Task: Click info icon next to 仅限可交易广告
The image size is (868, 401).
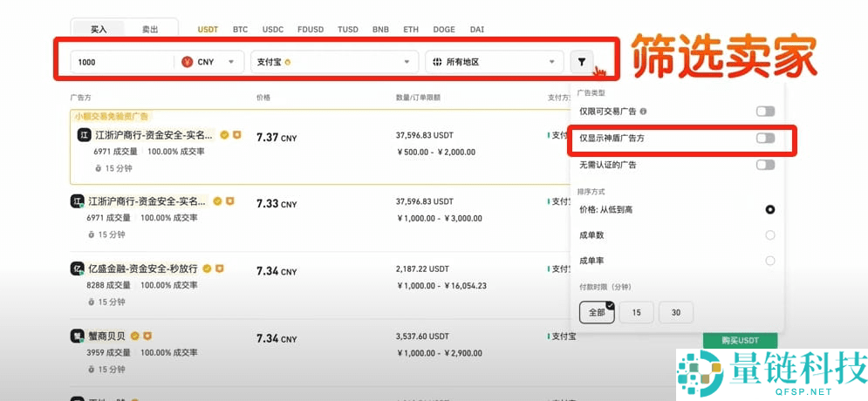Action: (x=643, y=112)
